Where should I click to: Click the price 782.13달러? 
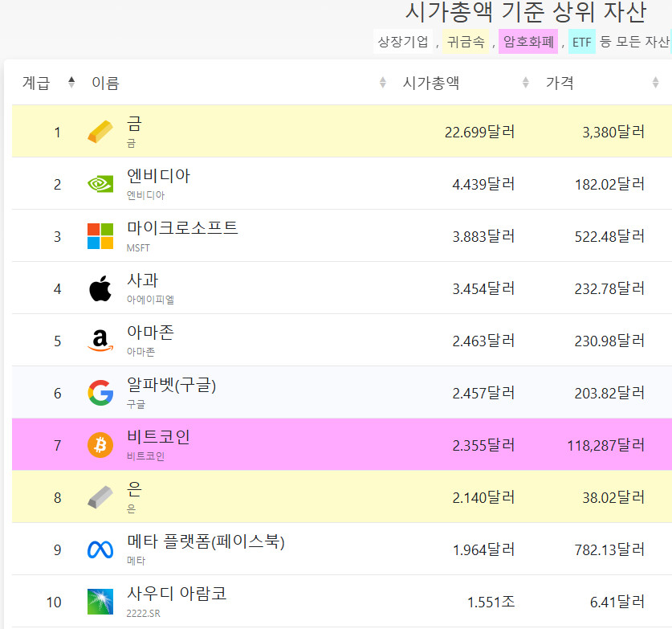tap(609, 549)
